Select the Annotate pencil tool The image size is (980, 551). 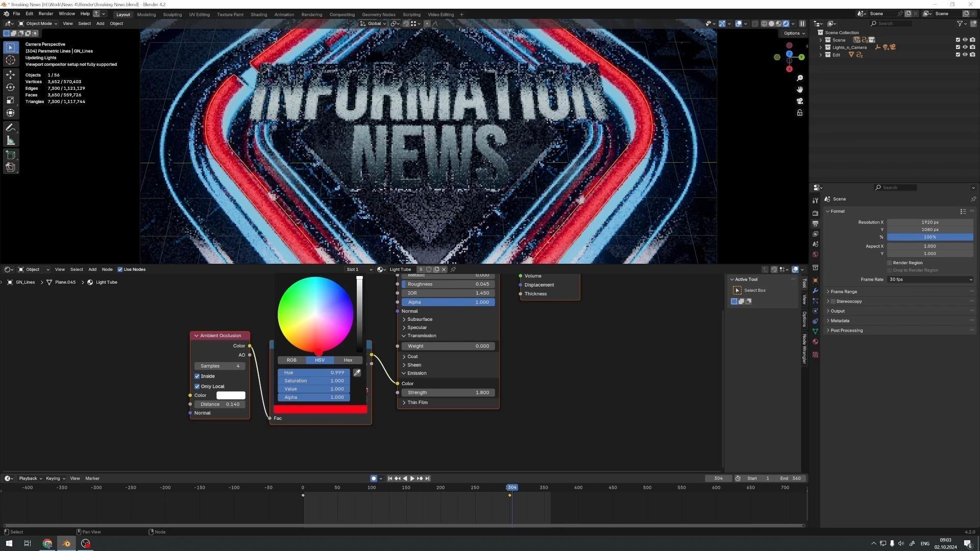(10, 128)
